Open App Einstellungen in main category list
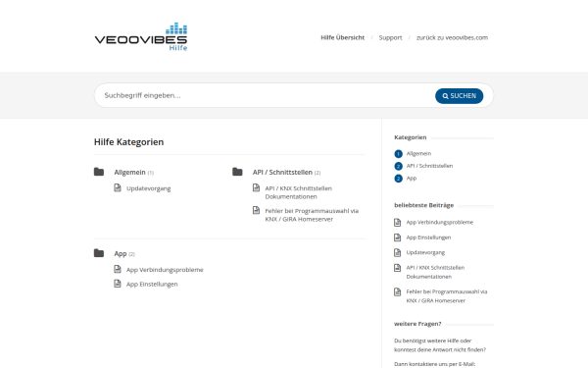This screenshot has width=588, height=368. click(x=152, y=285)
